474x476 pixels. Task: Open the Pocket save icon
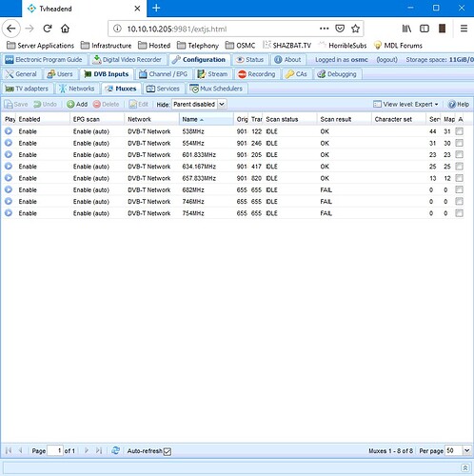coord(340,29)
